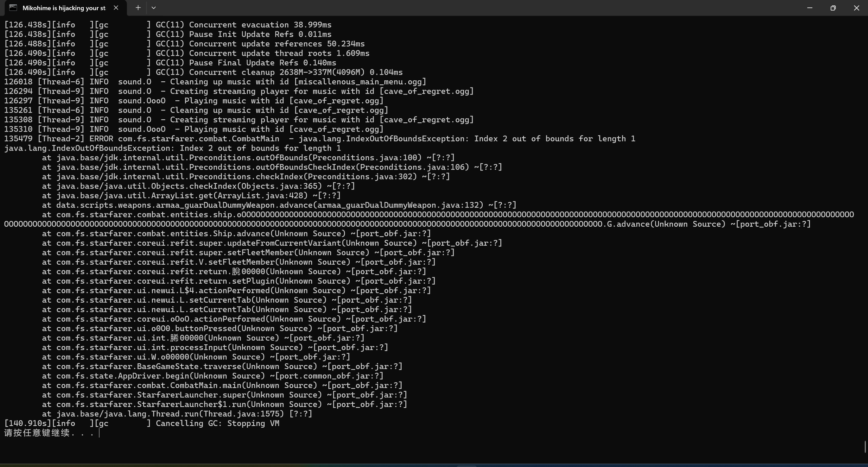This screenshot has width=868, height=467.
Task: Click the "Cleaning up music" miscallenous_main_menu.ogg line
Action: coord(215,82)
